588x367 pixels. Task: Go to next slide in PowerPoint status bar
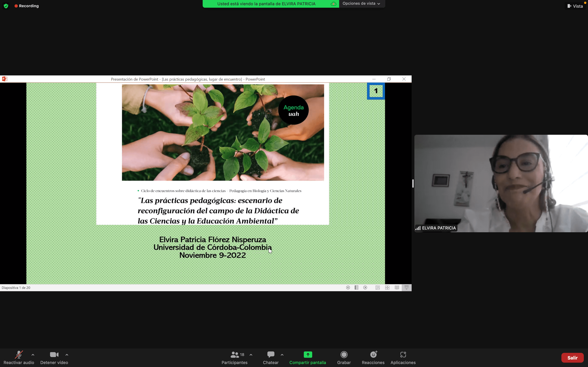click(x=365, y=288)
